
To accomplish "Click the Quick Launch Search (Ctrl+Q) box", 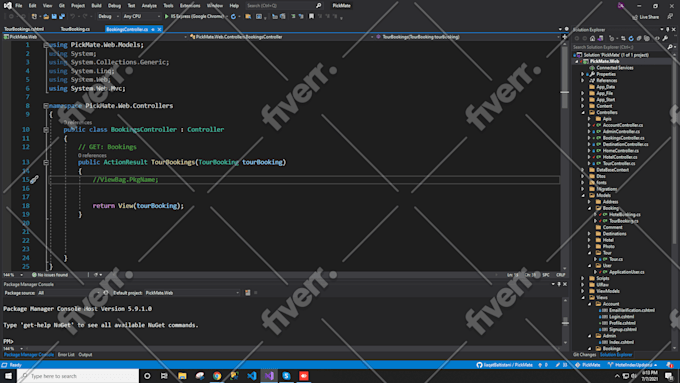I will click(284, 6).
